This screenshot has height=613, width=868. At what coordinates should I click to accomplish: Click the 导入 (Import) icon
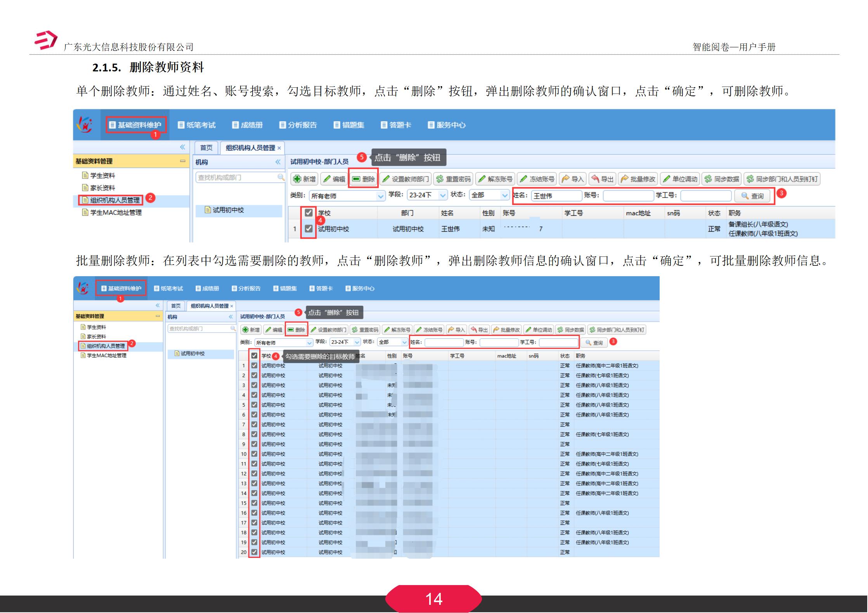click(x=573, y=179)
